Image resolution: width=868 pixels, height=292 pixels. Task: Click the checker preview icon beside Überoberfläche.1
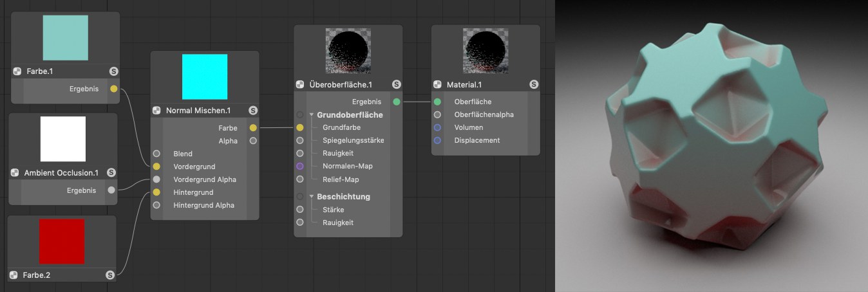(300, 84)
